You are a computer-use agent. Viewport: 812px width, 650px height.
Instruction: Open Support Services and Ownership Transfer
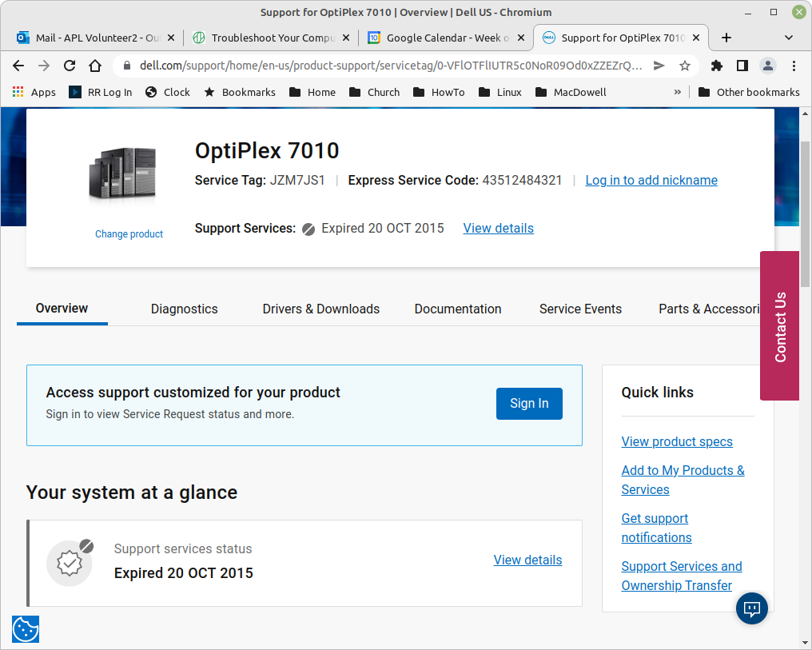pyautogui.click(x=682, y=576)
